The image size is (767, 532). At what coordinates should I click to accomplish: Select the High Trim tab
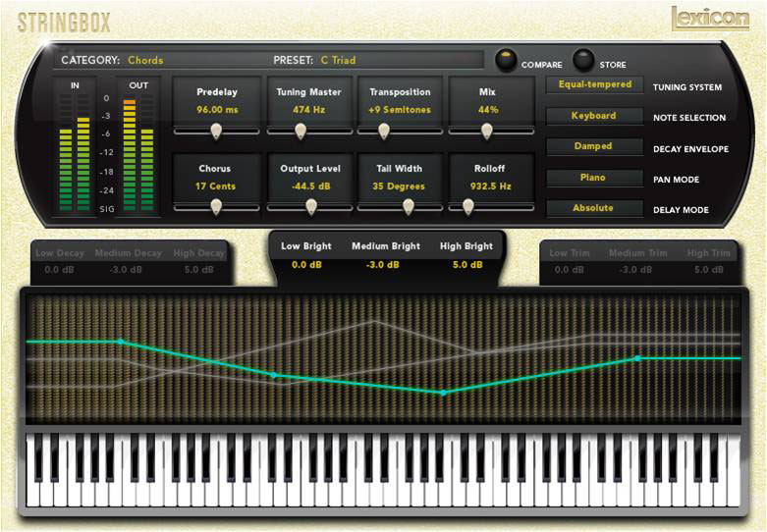(x=709, y=253)
